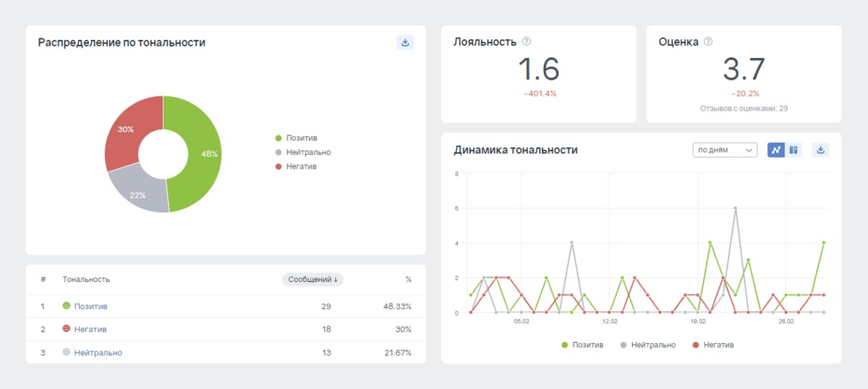Click the rating value 3.7
Image resolution: width=868 pixels, height=389 pixels.
(744, 69)
